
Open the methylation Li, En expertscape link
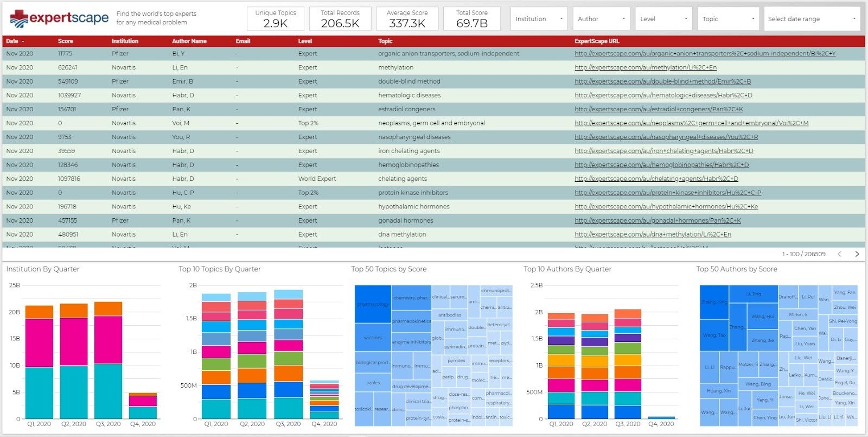click(646, 67)
